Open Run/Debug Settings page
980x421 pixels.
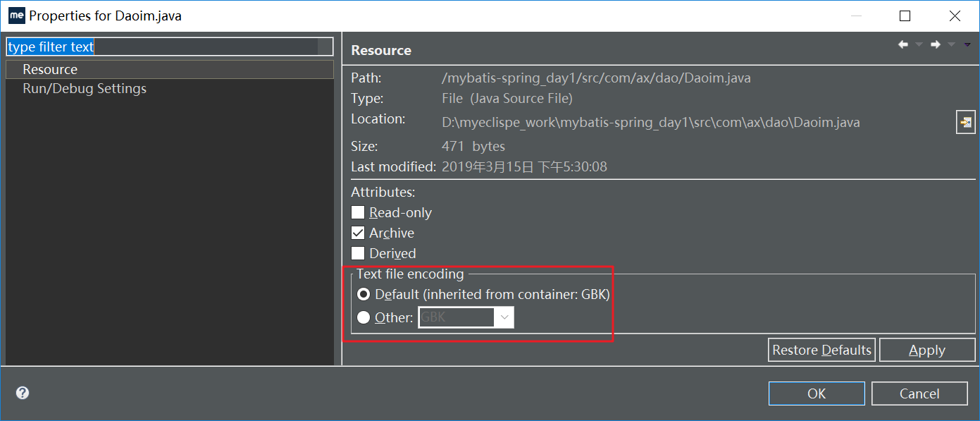(85, 88)
